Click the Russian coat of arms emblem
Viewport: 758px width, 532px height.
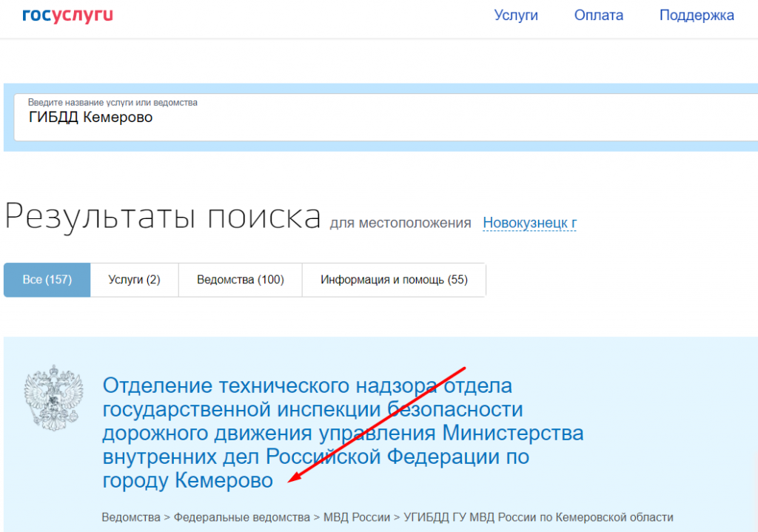coord(53,397)
